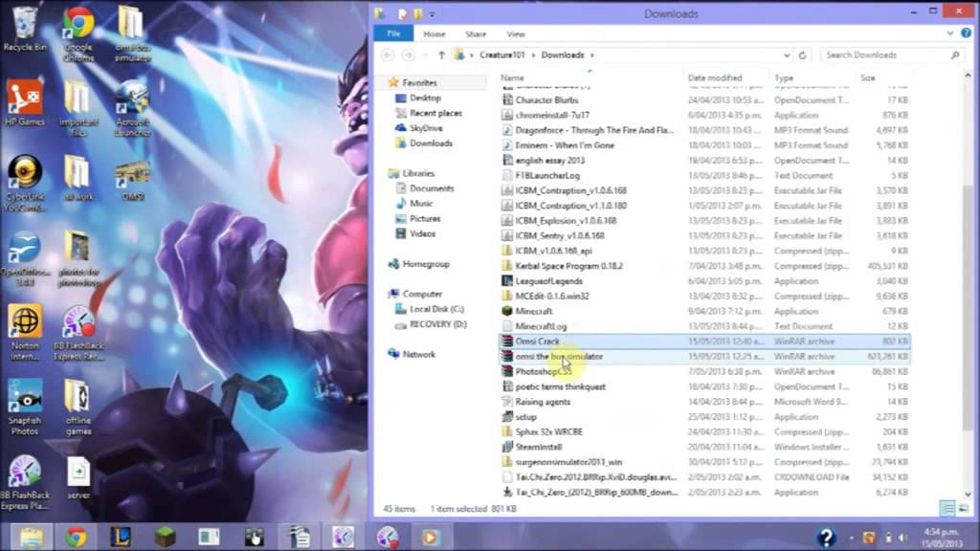Open the HP Games desktop shortcut
Screen dimensions: 980x551
pyautogui.click(x=24, y=103)
